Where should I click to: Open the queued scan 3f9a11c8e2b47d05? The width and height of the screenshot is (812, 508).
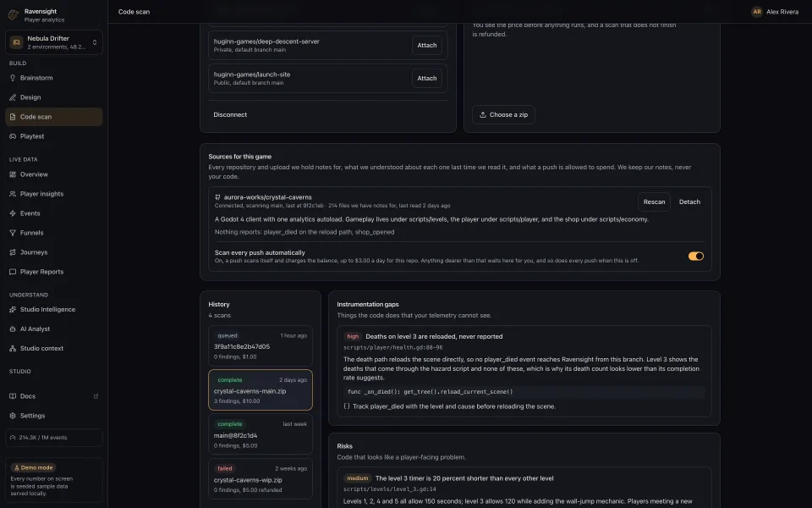pos(260,346)
